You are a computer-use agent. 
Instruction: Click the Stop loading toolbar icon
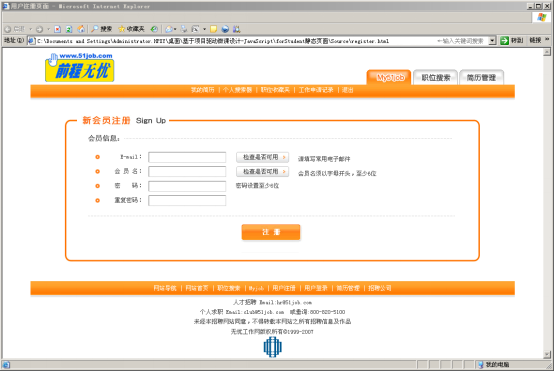point(58,29)
